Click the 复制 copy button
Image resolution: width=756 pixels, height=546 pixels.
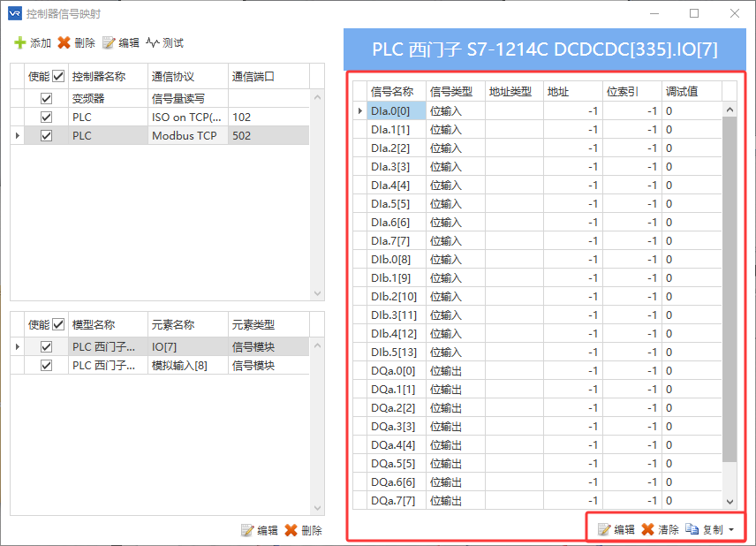coord(705,529)
